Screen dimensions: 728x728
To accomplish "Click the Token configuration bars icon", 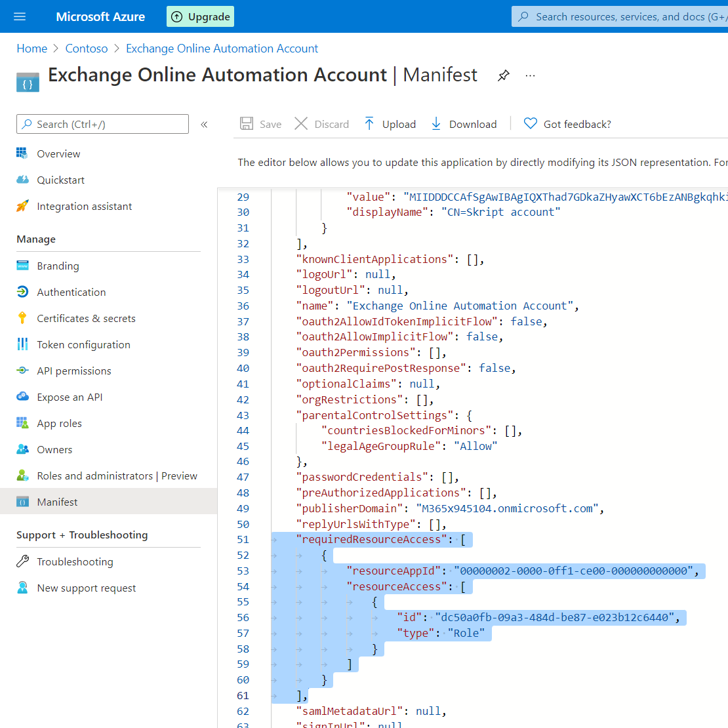I will (22, 344).
